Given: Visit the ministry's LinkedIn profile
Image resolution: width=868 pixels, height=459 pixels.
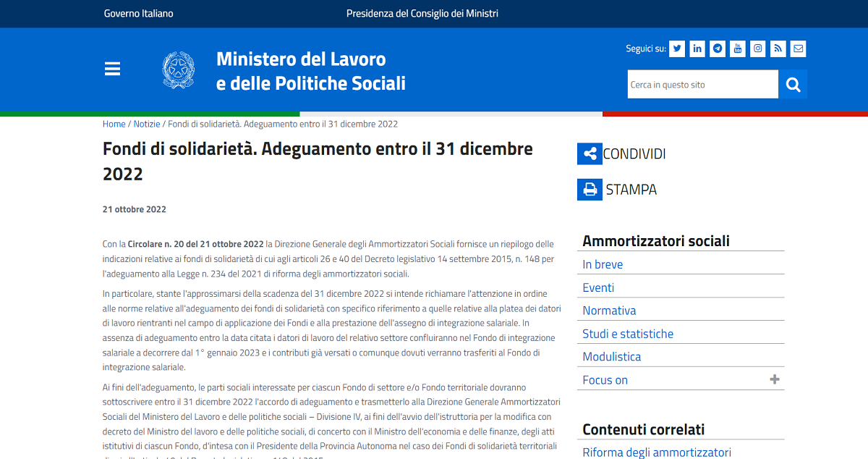Looking at the screenshot, I should pos(697,49).
